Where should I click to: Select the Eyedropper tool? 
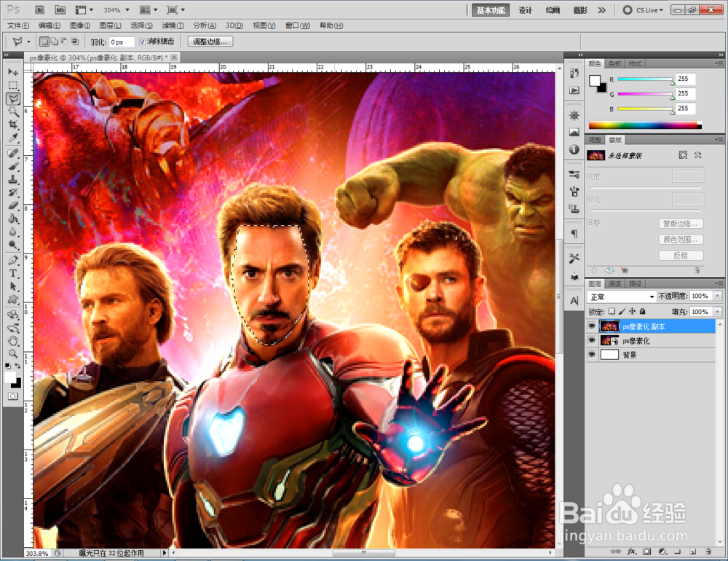tap(13, 138)
